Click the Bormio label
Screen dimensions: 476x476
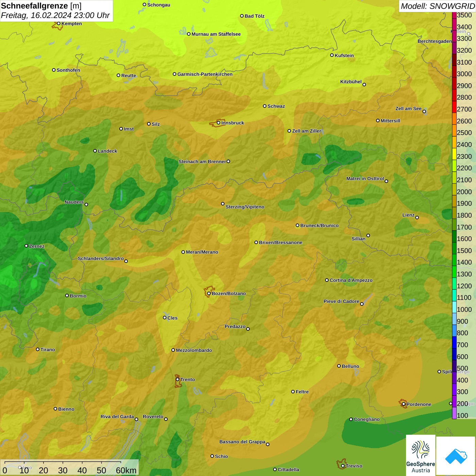point(78,296)
